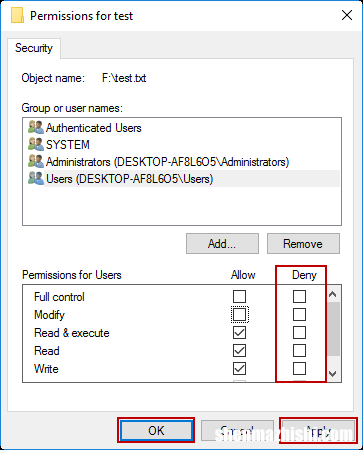This screenshot has height=450, width=363.
Task: Click the Remove button
Action: tap(303, 244)
